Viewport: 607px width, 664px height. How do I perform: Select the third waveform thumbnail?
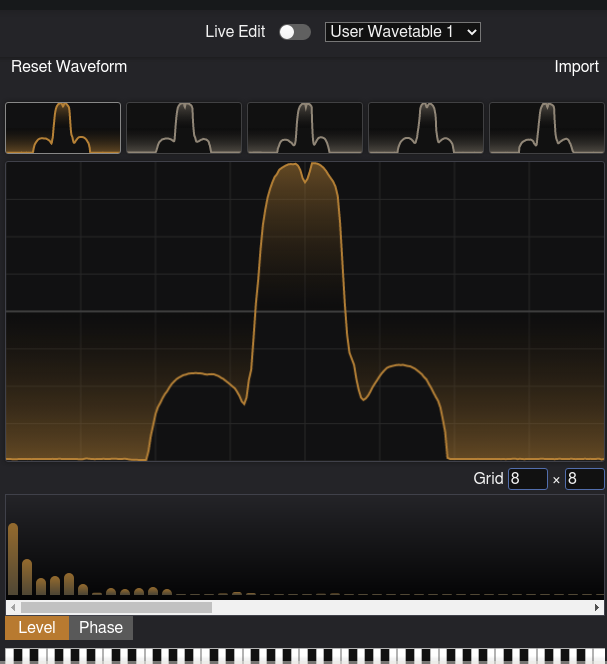305,128
